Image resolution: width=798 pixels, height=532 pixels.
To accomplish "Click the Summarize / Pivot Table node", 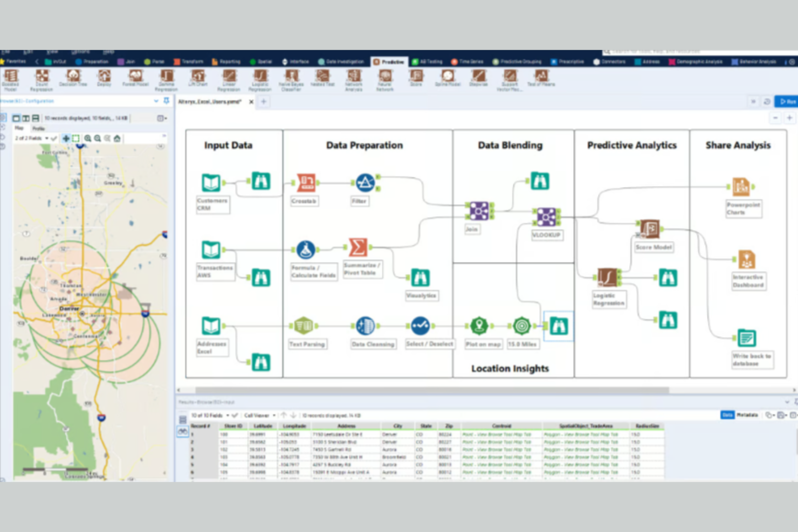I will pyautogui.click(x=357, y=247).
